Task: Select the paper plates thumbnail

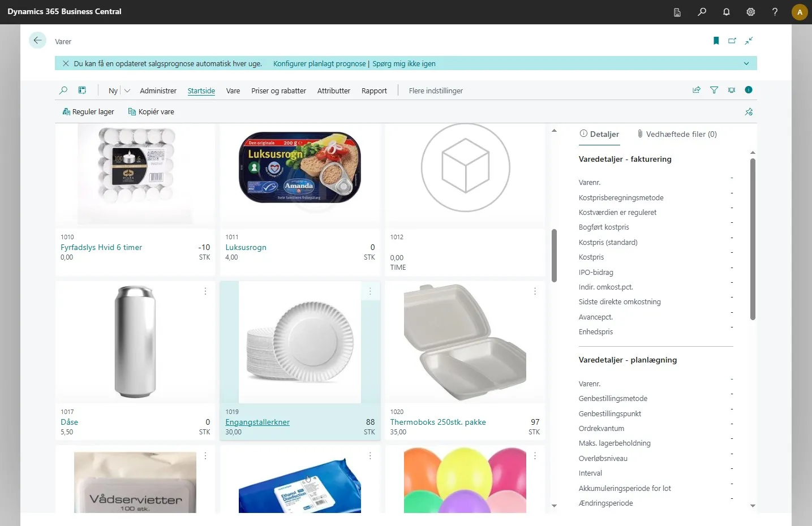Action: [300, 342]
